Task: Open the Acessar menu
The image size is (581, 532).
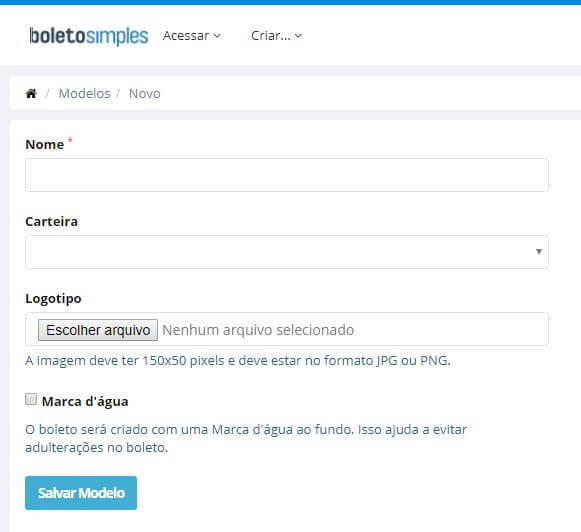Action: click(192, 36)
